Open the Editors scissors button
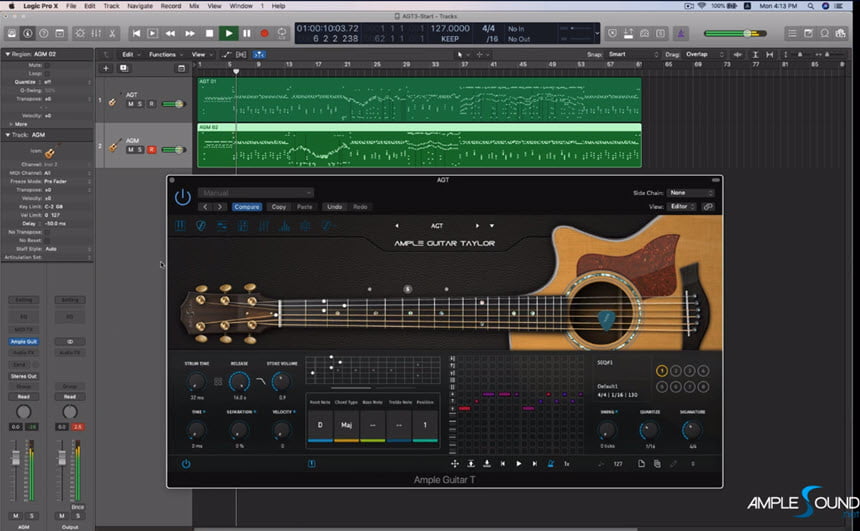The width and height of the screenshot is (860, 531). pyautogui.click(x=112, y=33)
